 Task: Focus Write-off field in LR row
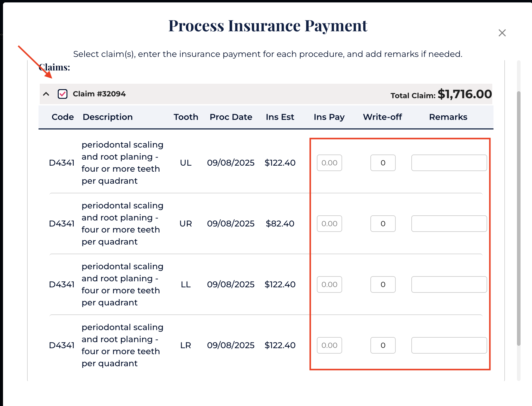[383, 345]
